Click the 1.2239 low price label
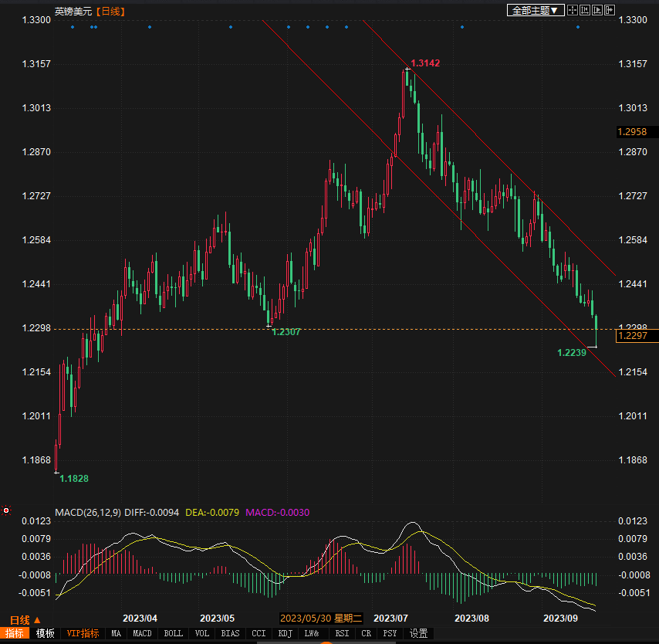The height and width of the screenshot is (644, 659). (x=571, y=352)
